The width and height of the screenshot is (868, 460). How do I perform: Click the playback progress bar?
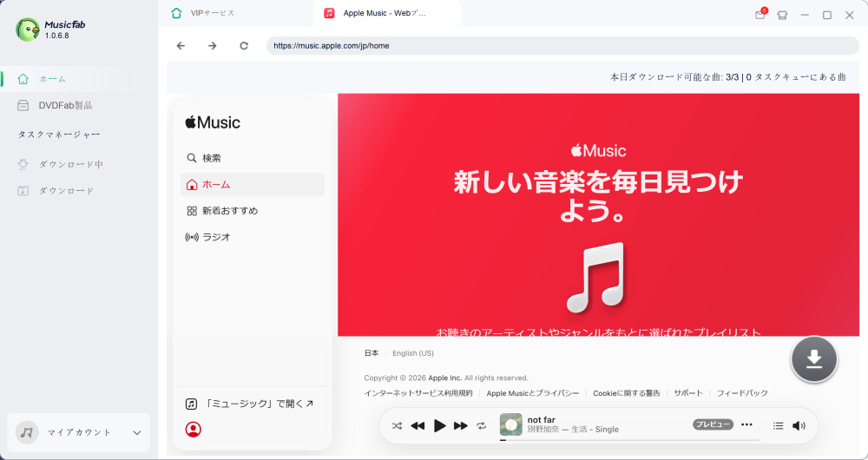(630, 440)
